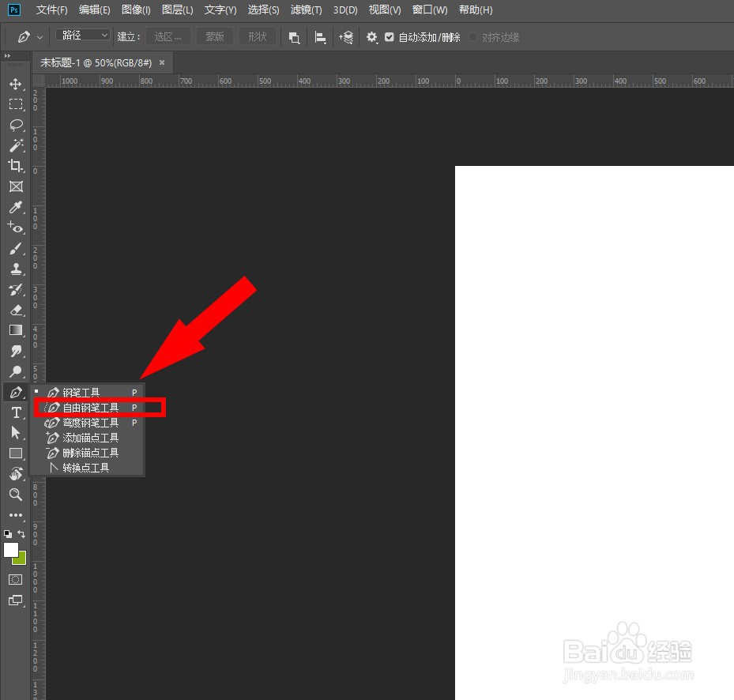734x700 pixels.
Task: Swap foreground and background colors
Action: tap(21, 534)
